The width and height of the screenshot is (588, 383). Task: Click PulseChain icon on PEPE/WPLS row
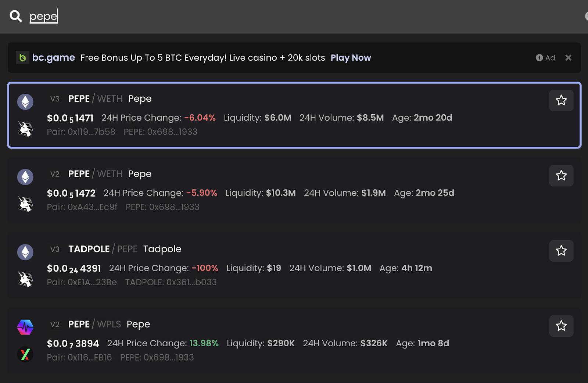click(x=25, y=327)
